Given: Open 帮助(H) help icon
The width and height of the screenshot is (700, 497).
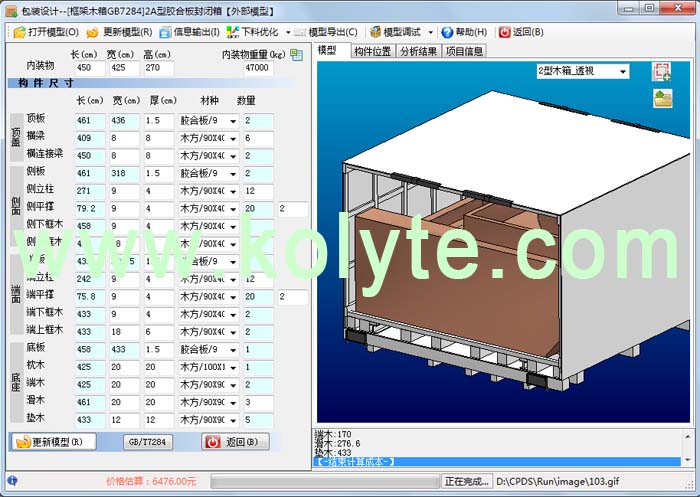Looking at the screenshot, I should pos(447,32).
